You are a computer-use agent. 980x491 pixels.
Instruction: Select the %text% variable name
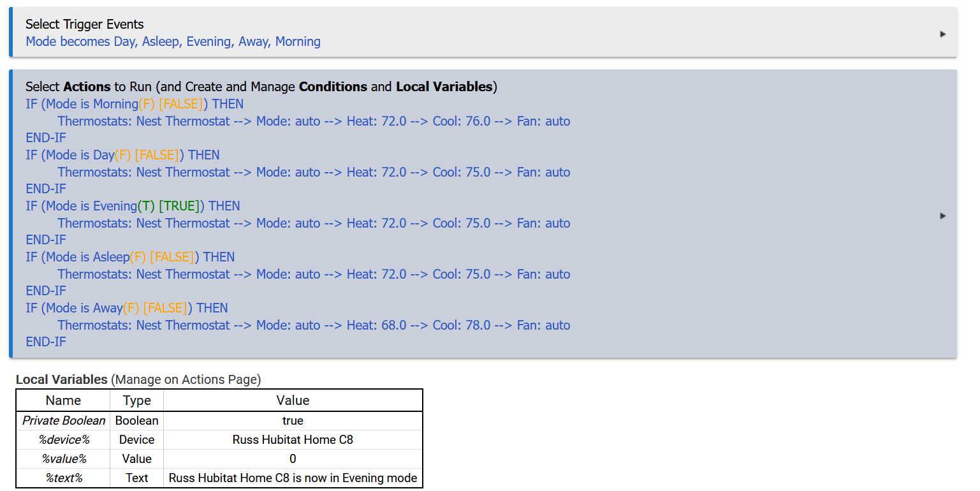pyautogui.click(x=64, y=478)
